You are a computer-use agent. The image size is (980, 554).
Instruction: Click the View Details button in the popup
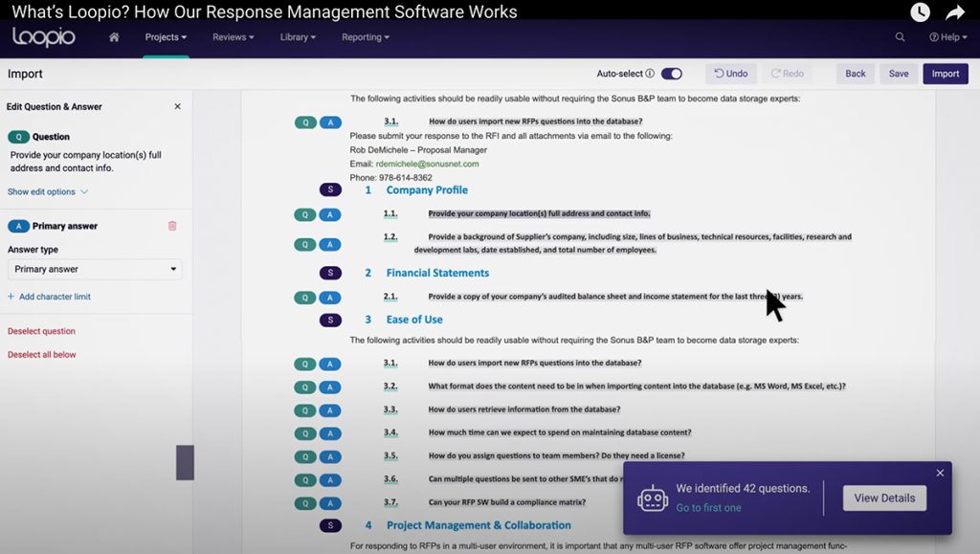pos(883,498)
